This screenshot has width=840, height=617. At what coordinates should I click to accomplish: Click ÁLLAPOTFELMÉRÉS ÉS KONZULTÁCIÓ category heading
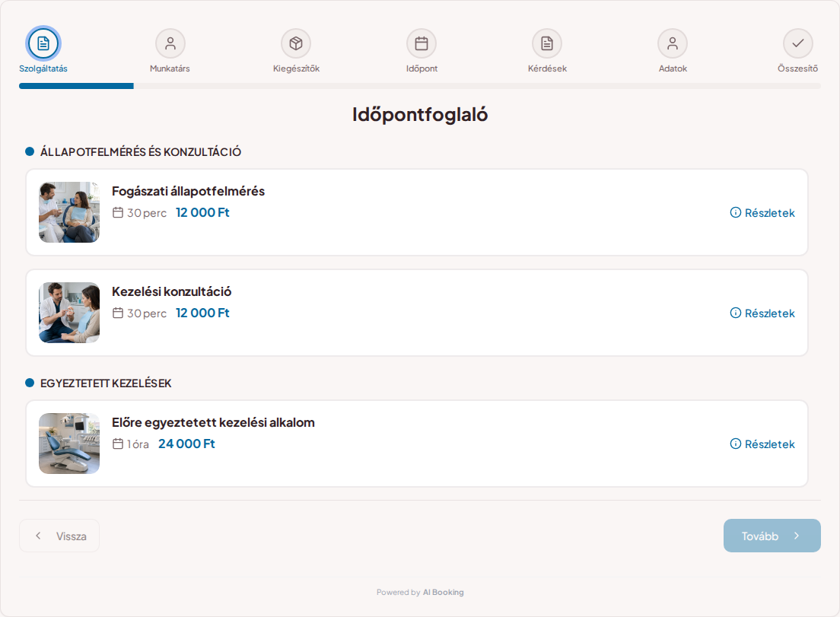(x=140, y=152)
